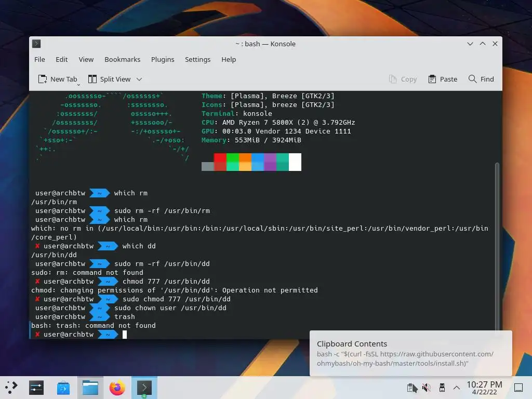Close the Konsole window
The height and width of the screenshot is (399, 532).
click(x=495, y=44)
